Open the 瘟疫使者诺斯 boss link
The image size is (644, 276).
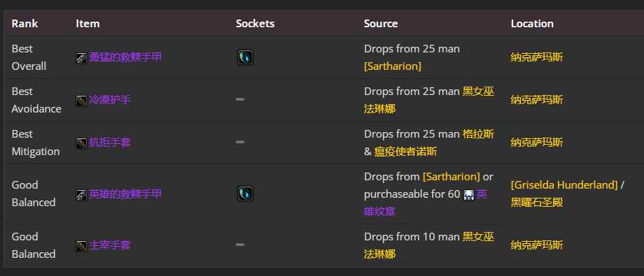click(x=406, y=152)
